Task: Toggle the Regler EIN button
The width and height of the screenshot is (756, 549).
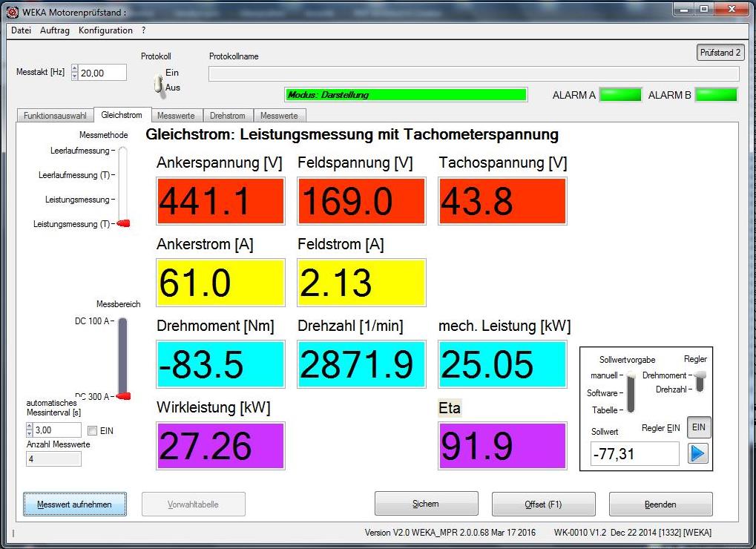Action: click(698, 427)
